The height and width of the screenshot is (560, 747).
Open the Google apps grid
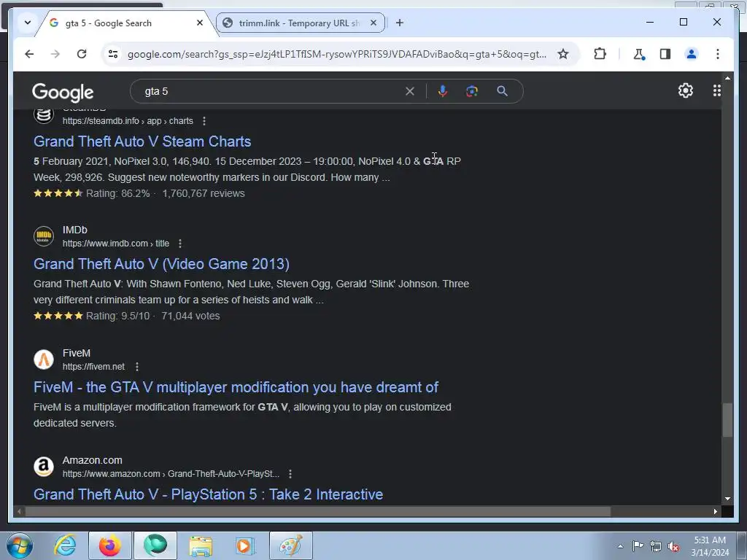716,90
